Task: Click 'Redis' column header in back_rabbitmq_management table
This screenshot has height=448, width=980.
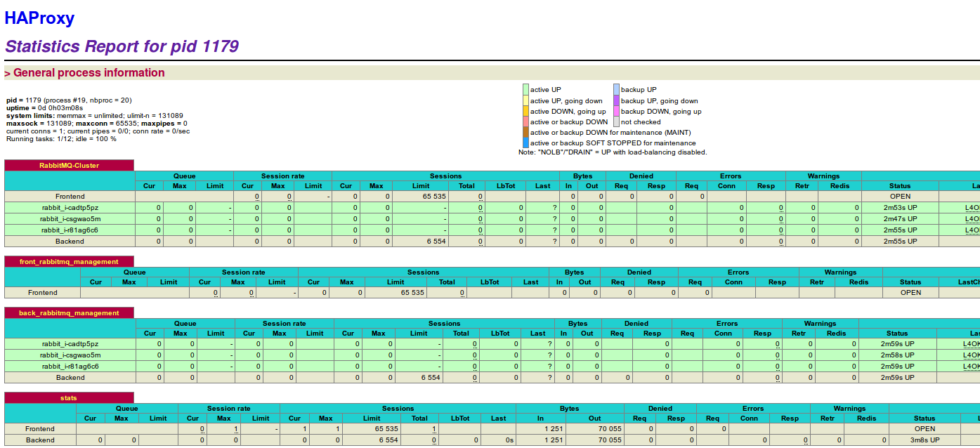Action: [x=837, y=334]
